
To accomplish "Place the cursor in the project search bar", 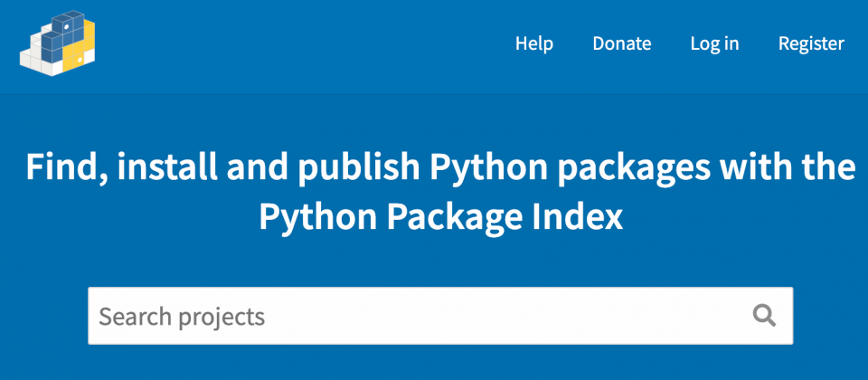I will 416,316.
